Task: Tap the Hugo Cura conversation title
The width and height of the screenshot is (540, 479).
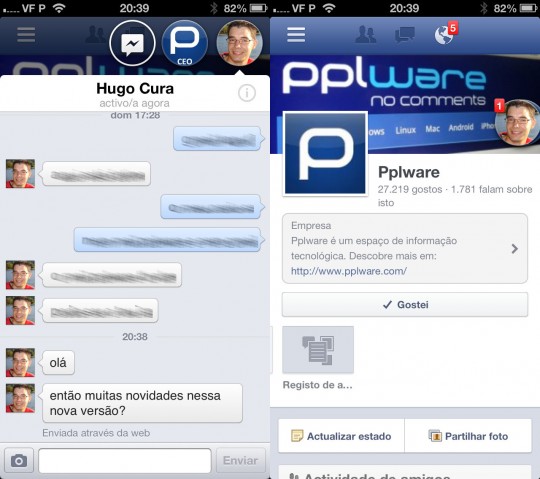Action: (135, 88)
